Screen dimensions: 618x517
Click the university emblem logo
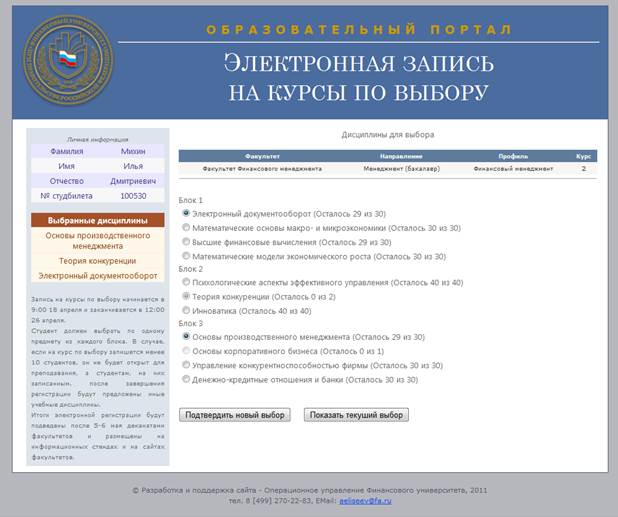click(x=68, y=60)
